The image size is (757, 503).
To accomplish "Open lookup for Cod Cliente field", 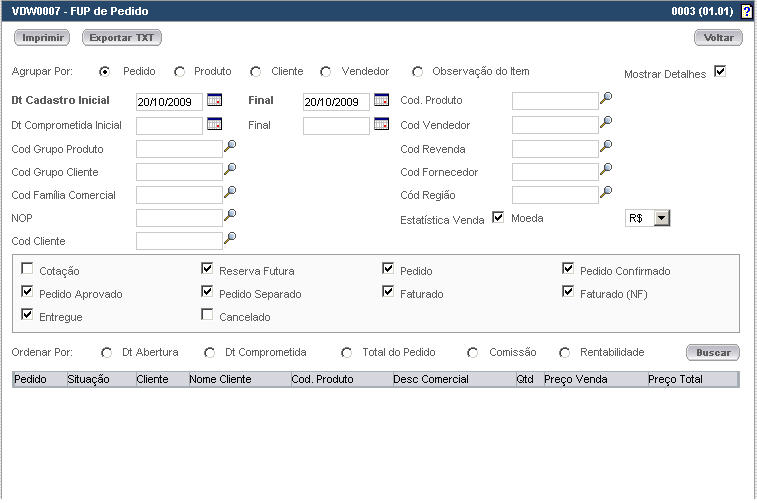I will (230, 239).
